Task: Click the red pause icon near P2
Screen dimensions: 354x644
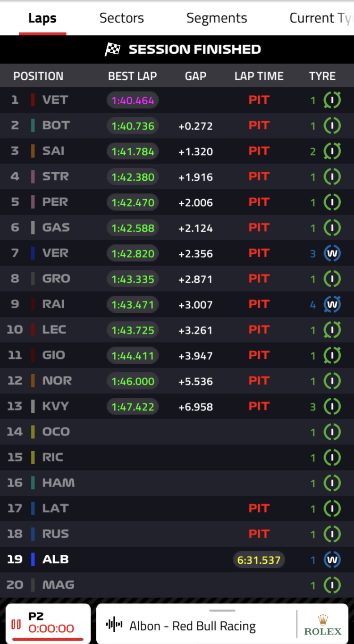Action: (x=16, y=625)
